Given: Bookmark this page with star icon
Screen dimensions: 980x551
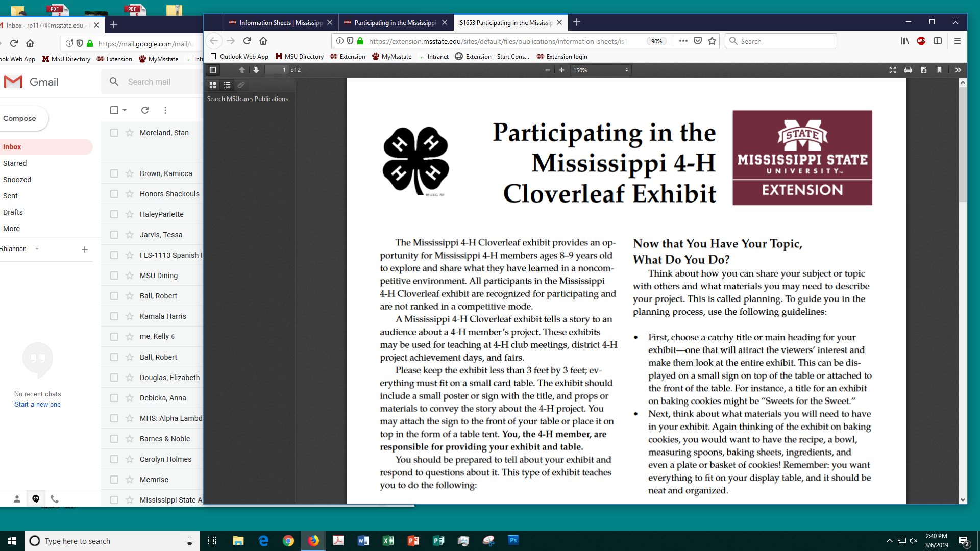Looking at the screenshot, I should [712, 41].
